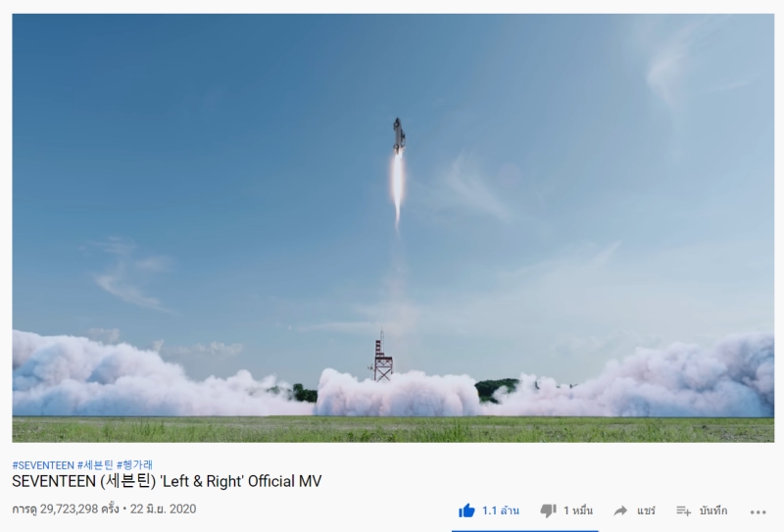784x532 pixels.
Task: Click the 1.1 ล้าน like count
Action: click(x=501, y=510)
